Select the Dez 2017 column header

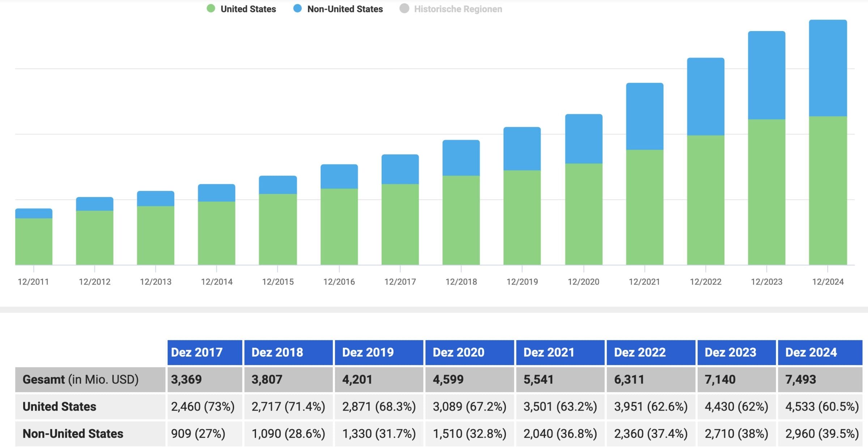(204, 352)
